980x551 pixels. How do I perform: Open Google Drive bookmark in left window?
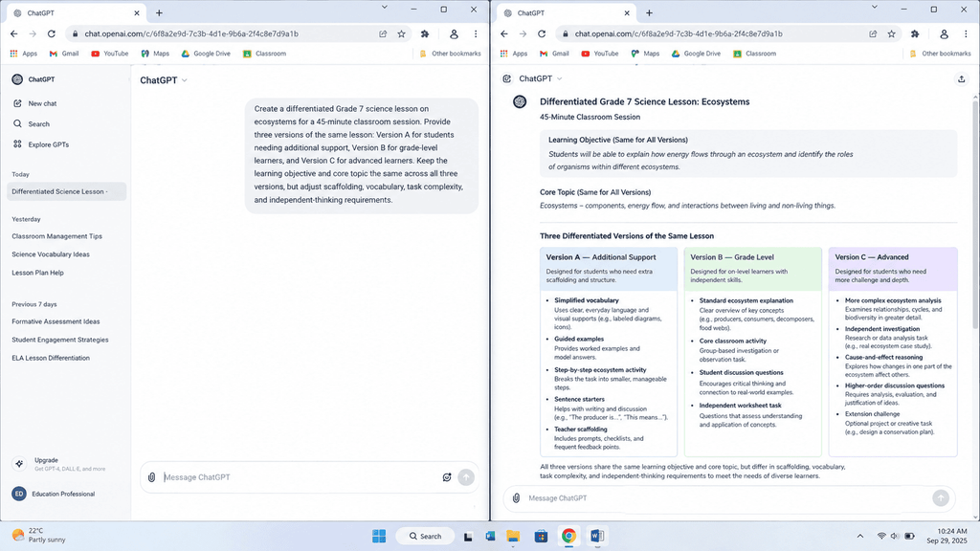pyautogui.click(x=207, y=54)
